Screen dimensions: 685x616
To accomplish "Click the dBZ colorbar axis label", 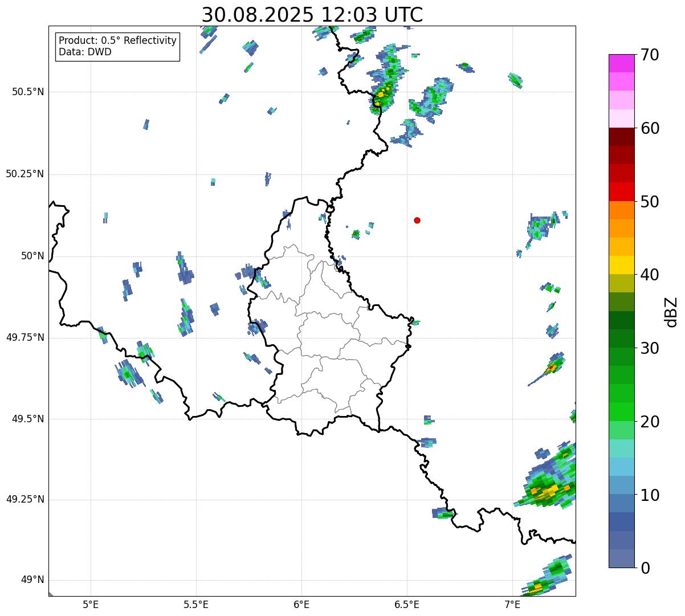I will click(x=672, y=312).
